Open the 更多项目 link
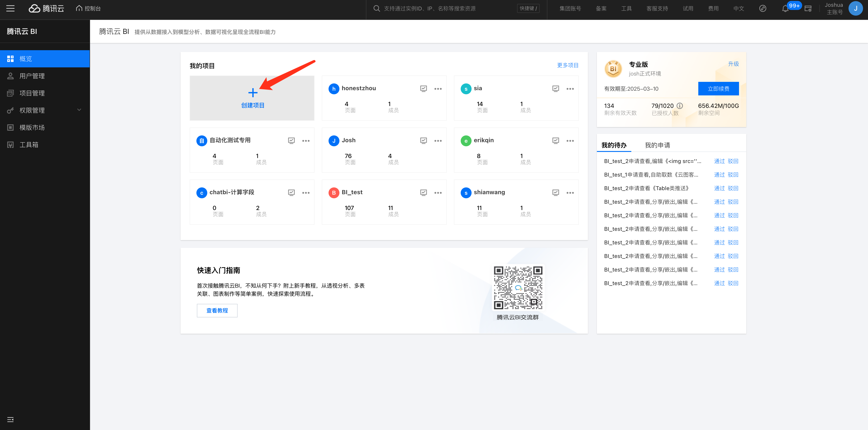This screenshot has width=868, height=430. coord(568,65)
